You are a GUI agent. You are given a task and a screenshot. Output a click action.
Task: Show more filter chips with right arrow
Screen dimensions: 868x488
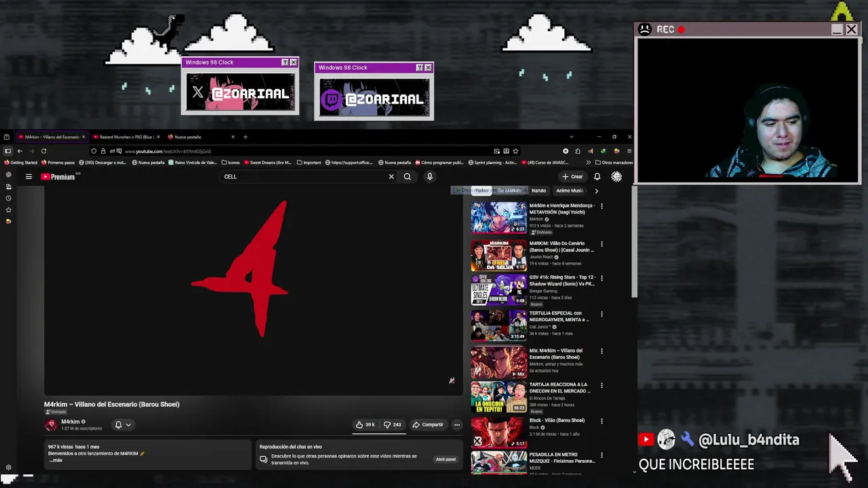tap(596, 191)
